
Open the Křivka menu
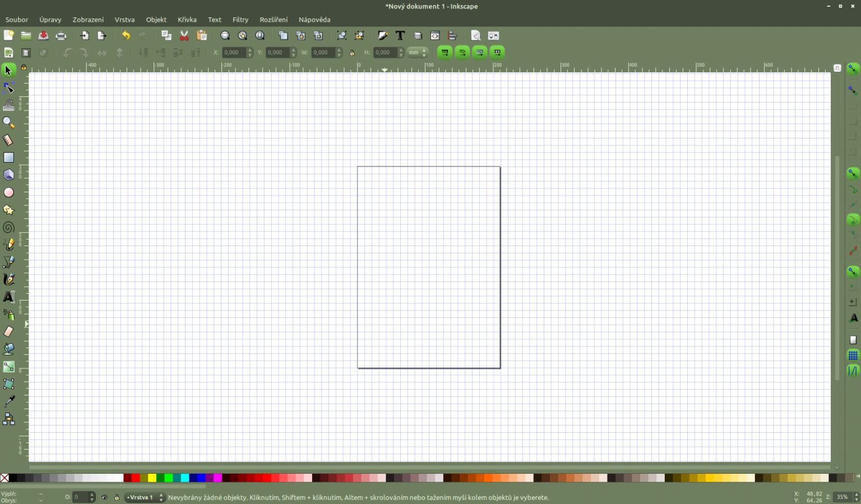(x=187, y=20)
